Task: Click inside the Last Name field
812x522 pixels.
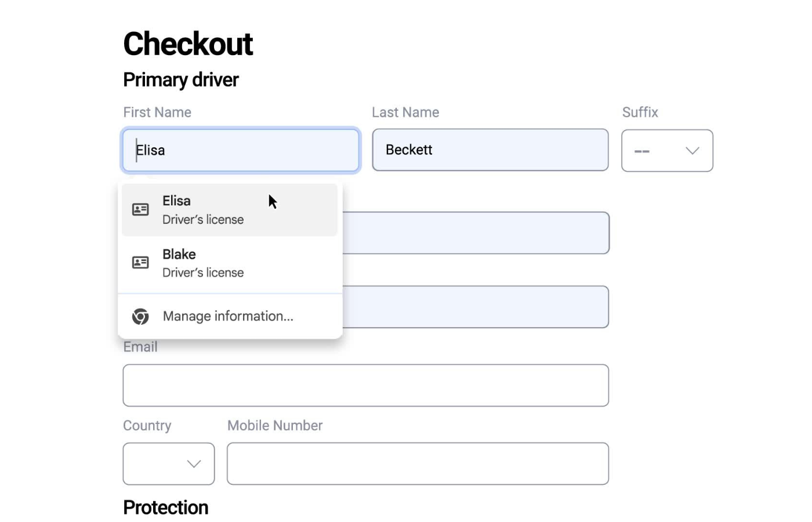Action: pyautogui.click(x=490, y=150)
